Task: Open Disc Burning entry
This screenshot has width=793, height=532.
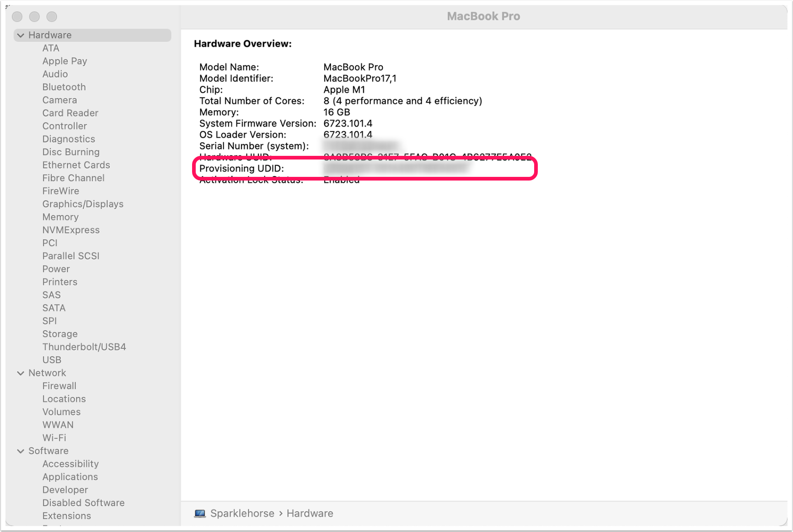Action: [71, 152]
